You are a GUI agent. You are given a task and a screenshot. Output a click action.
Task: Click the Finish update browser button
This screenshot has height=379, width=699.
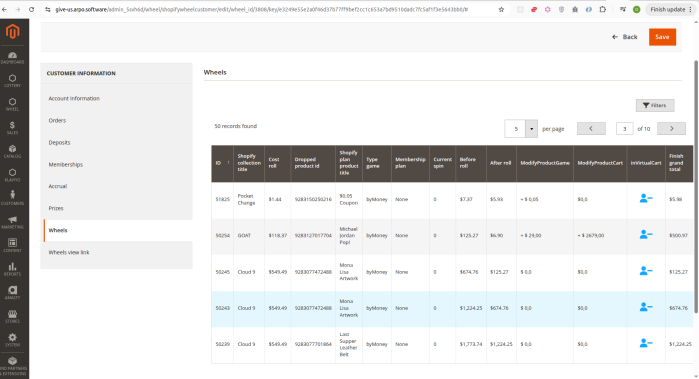pos(670,9)
